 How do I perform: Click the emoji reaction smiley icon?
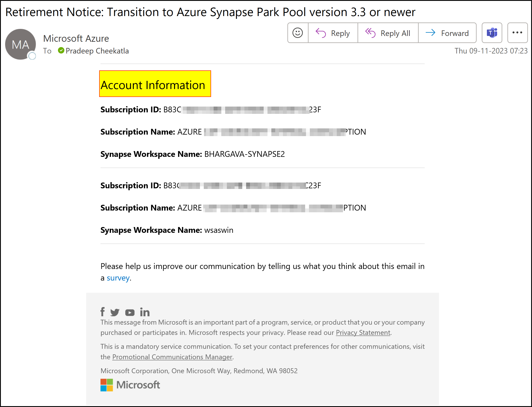click(298, 33)
